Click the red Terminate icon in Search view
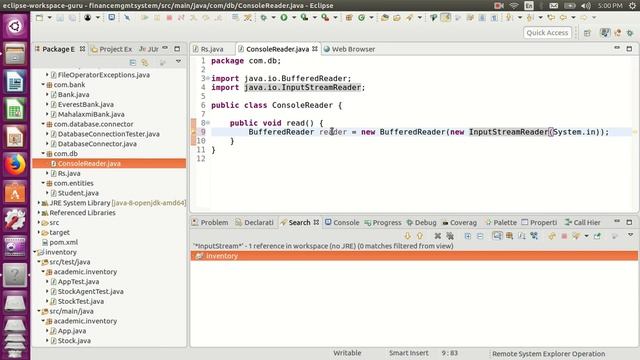 [564, 236]
